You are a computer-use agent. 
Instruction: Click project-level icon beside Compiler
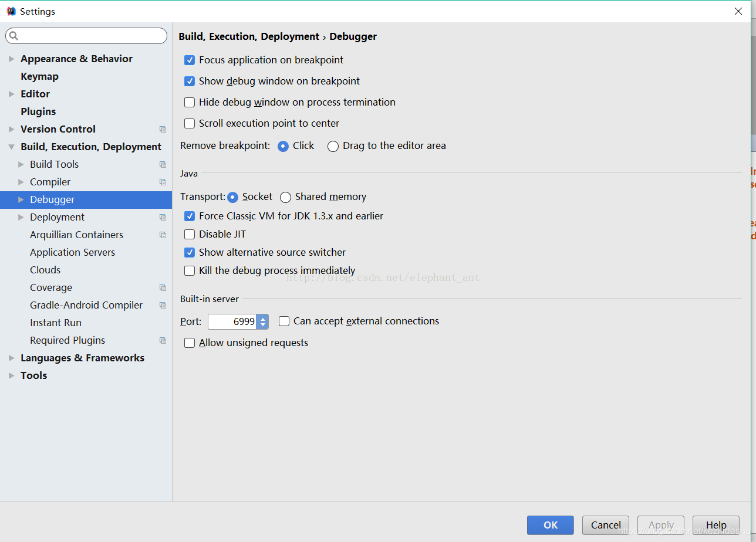(x=163, y=182)
